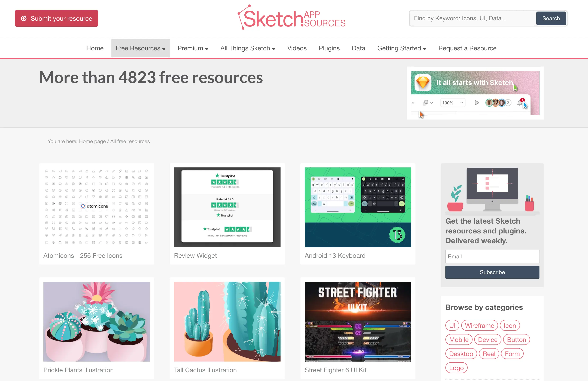588x381 pixels.
Task: Open the Free Resources dropdown menu
Action: coord(140,48)
